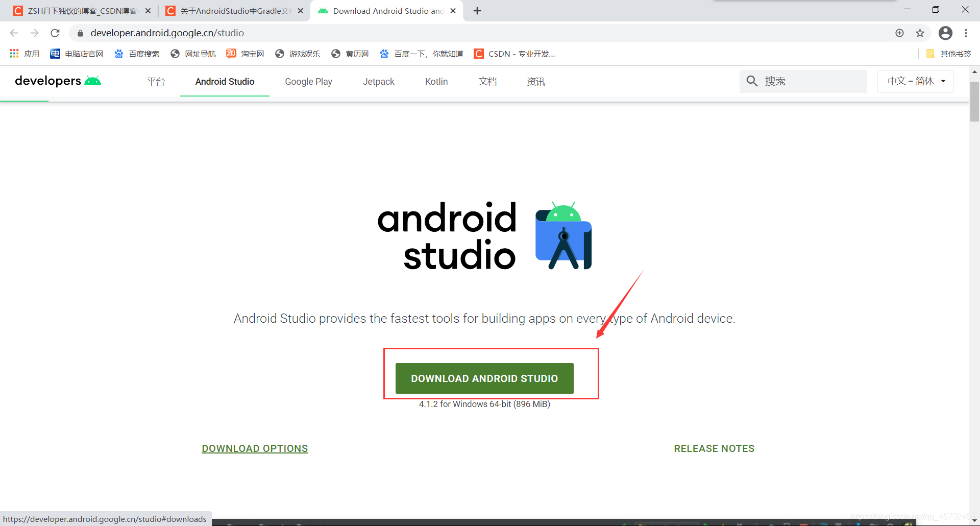The image size is (980, 526).
Task: Open the 百度一下，你就知道 bookmark
Action: 421,54
